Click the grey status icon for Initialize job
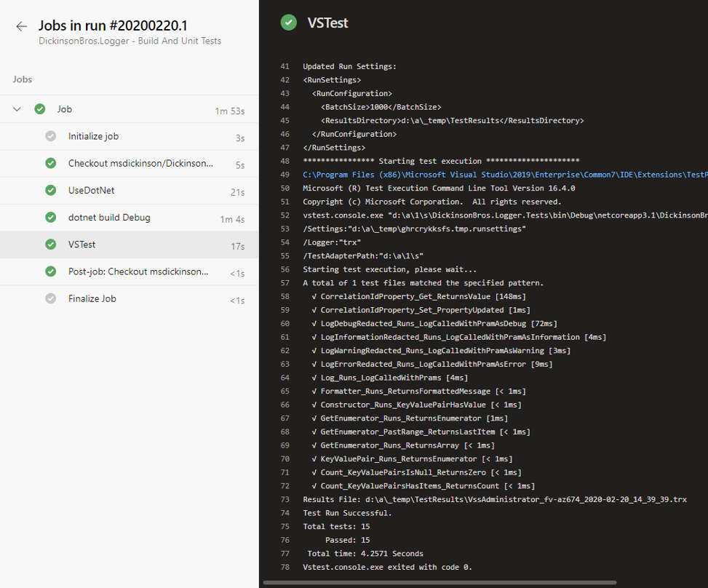Image resolution: width=708 pixels, height=588 pixels. click(51, 136)
